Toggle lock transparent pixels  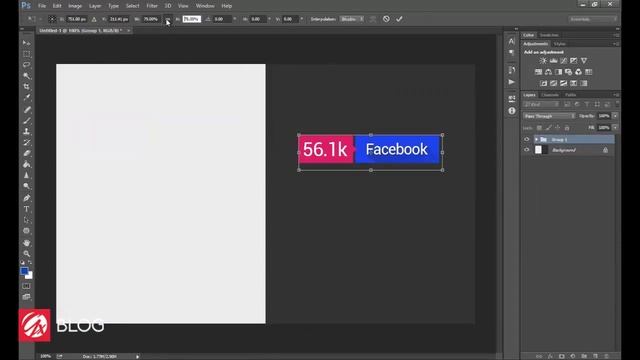pyautogui.click(x=539, y=128)
